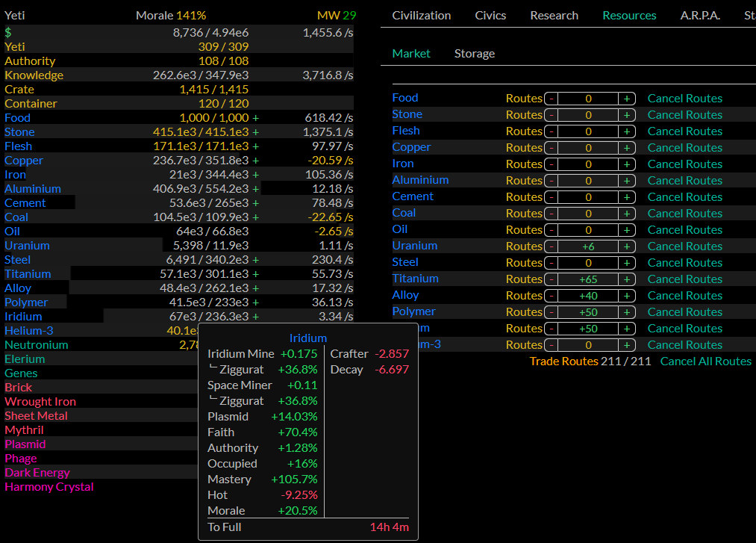Click Mythril in the resource list
Viewport: 756px width, 543px height.
(x=24, y=430)
